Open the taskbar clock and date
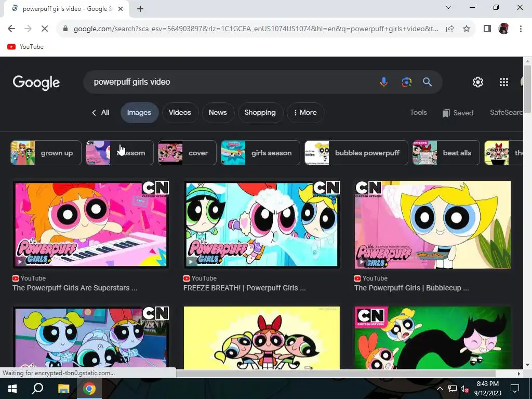This screenshot has width=532, height=399. (x=487, y=389)
